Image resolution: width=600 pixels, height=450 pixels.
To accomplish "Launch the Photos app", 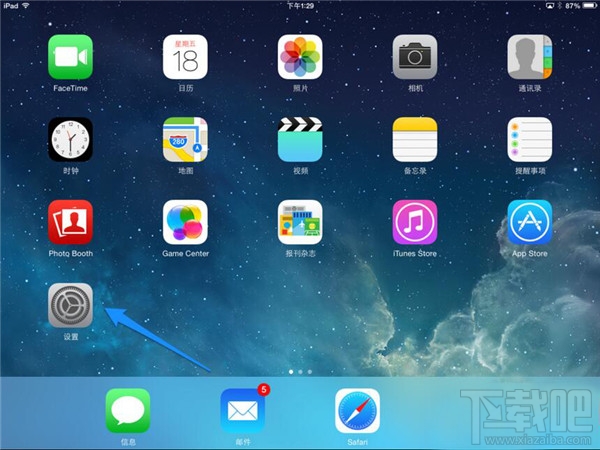I will coord(300,57).
